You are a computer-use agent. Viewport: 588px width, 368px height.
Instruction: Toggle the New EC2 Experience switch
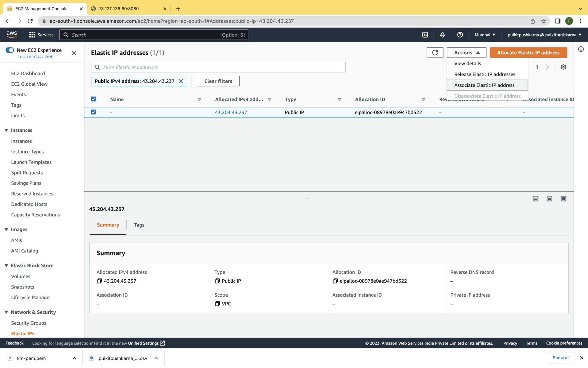[10, 50]
